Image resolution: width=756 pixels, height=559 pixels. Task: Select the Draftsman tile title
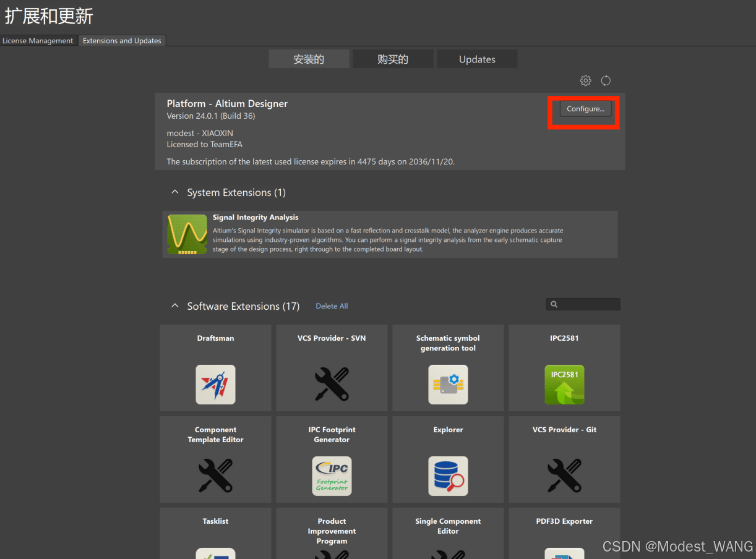215,338
